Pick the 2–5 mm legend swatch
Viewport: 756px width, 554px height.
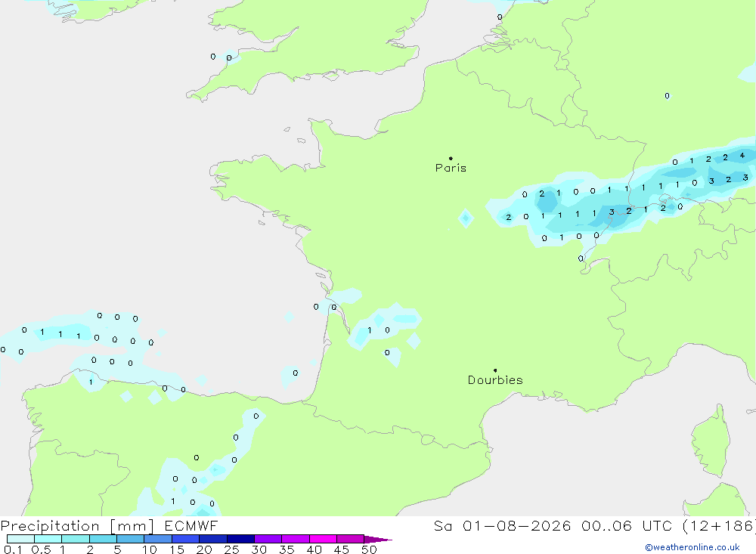103,539
